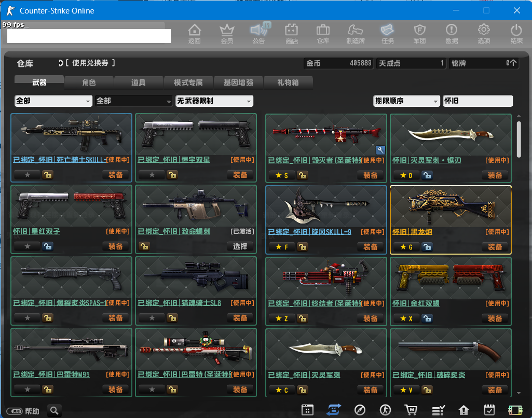Click the checklist icon in bottom bar
Screen dimensions: 532x418
438,410
